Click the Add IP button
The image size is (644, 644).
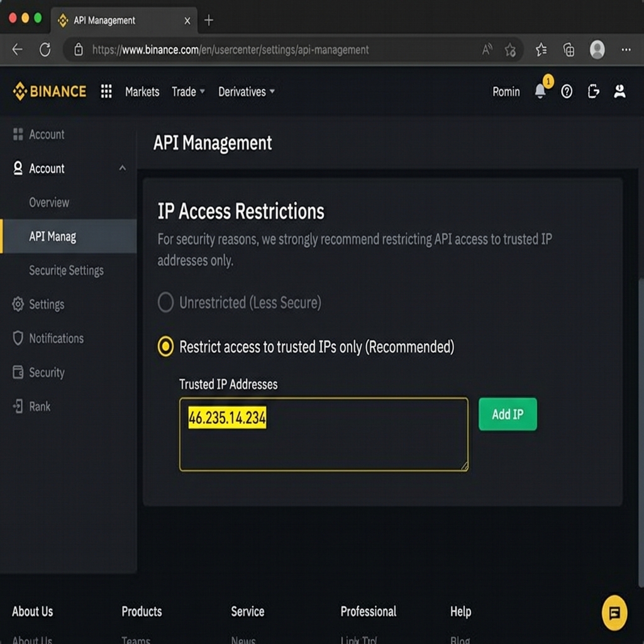click(508, 414)
